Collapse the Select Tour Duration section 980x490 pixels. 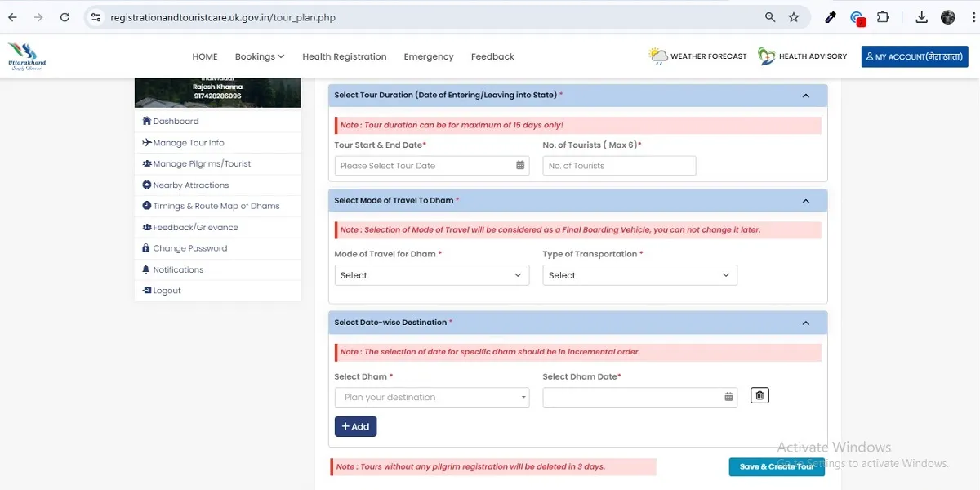point(805,95)
